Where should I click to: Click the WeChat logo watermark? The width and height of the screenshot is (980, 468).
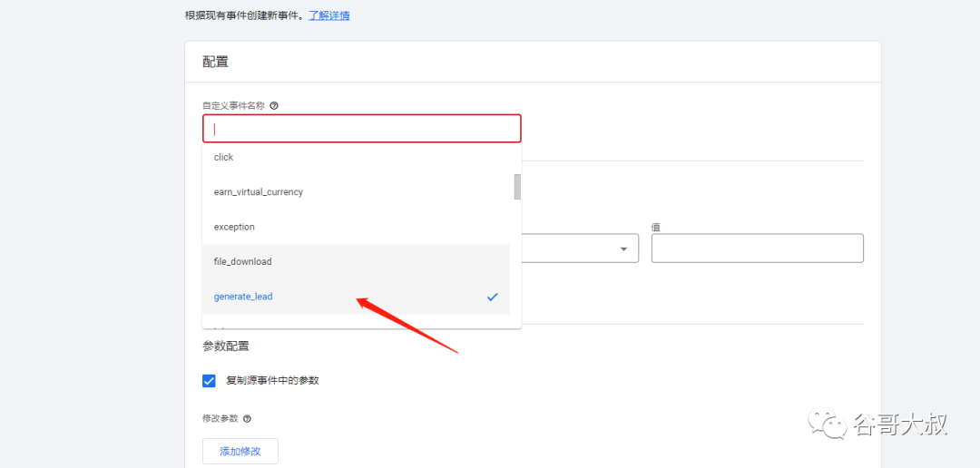(828, 424)
